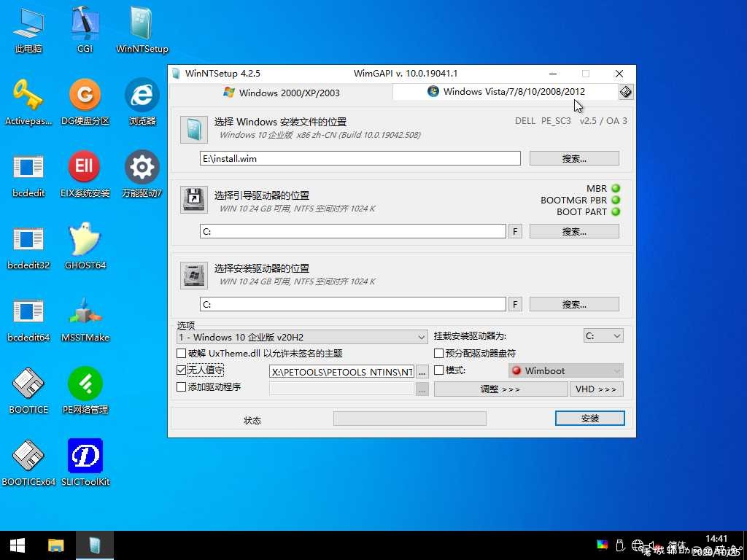The height and width of the screenshot is (560, 747).
Task: Click the X:\PETOOLS unattend path field
Action: [342, 371]
